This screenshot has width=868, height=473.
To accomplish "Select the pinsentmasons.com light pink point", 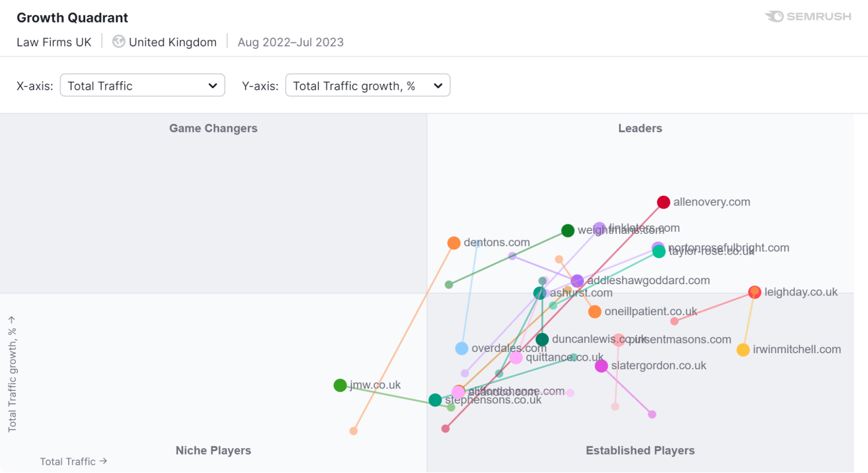I will point(619,339).
